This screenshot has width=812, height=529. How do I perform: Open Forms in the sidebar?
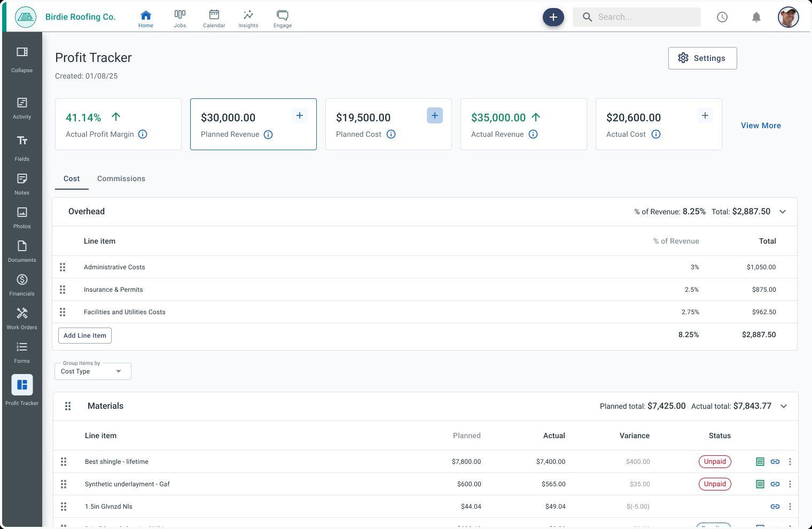[22, 353]
